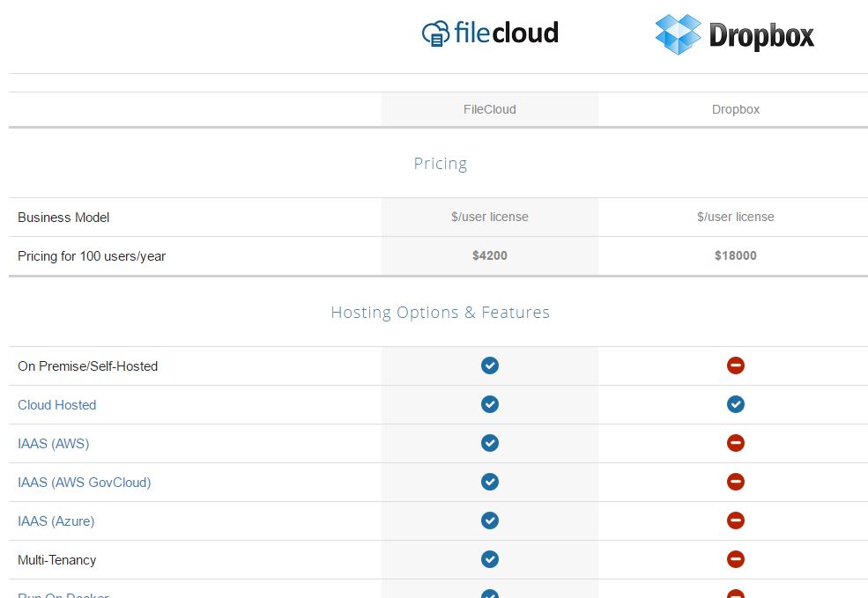Click Dropbox red minus in Multi-Tenancy row
868x598 pixels.
click(736, 559)
